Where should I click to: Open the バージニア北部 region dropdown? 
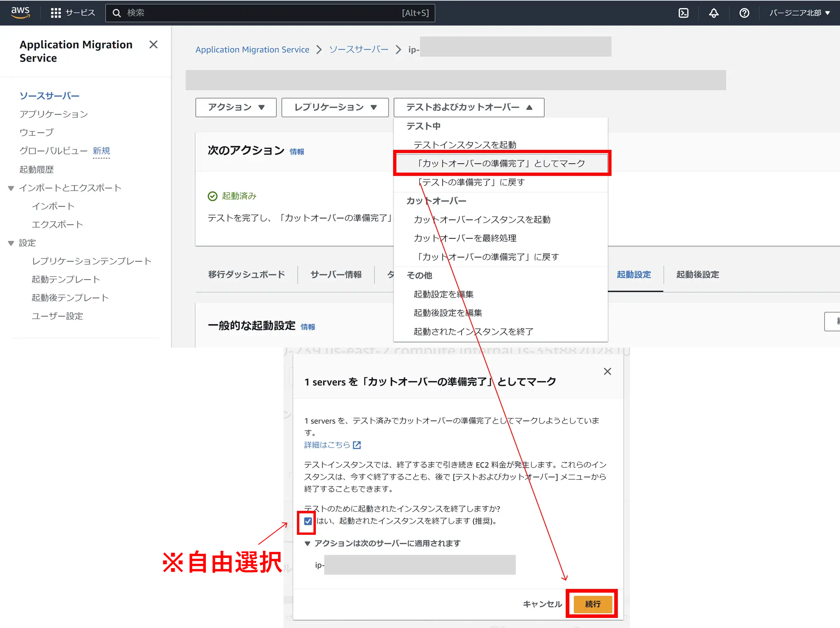(800, 13)
